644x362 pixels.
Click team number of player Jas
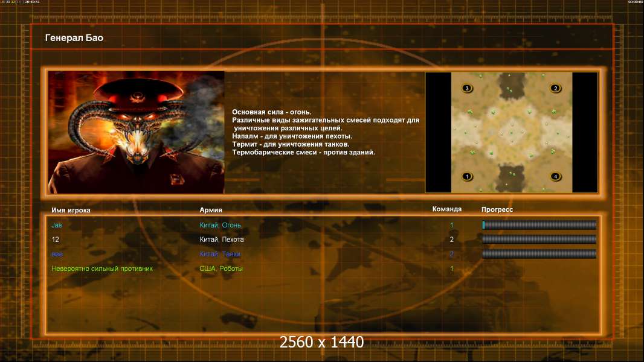pos(451,225)
